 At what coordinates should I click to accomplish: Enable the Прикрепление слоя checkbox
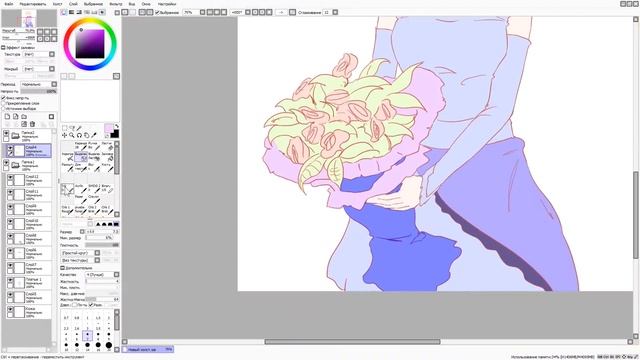point(3,103)
